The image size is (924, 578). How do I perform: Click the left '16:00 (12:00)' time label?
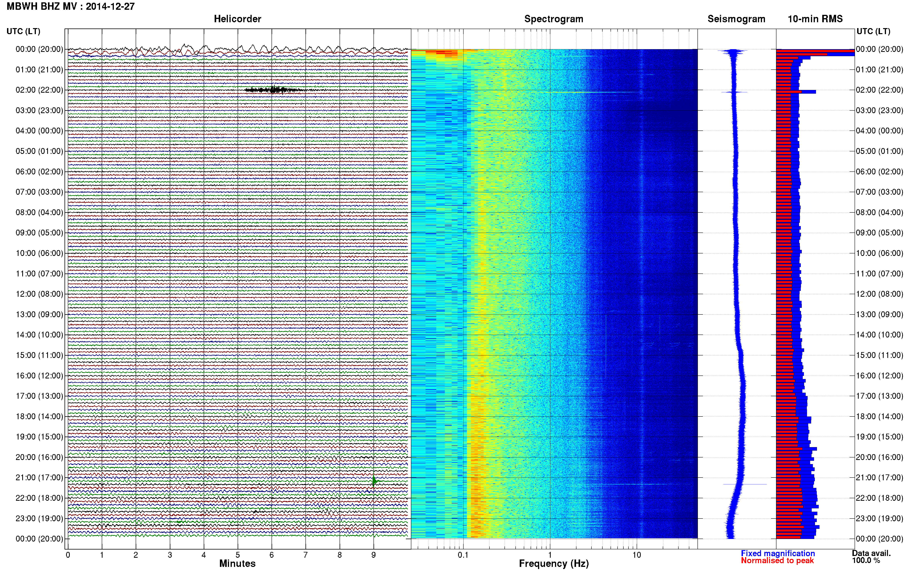pos(39,375)
